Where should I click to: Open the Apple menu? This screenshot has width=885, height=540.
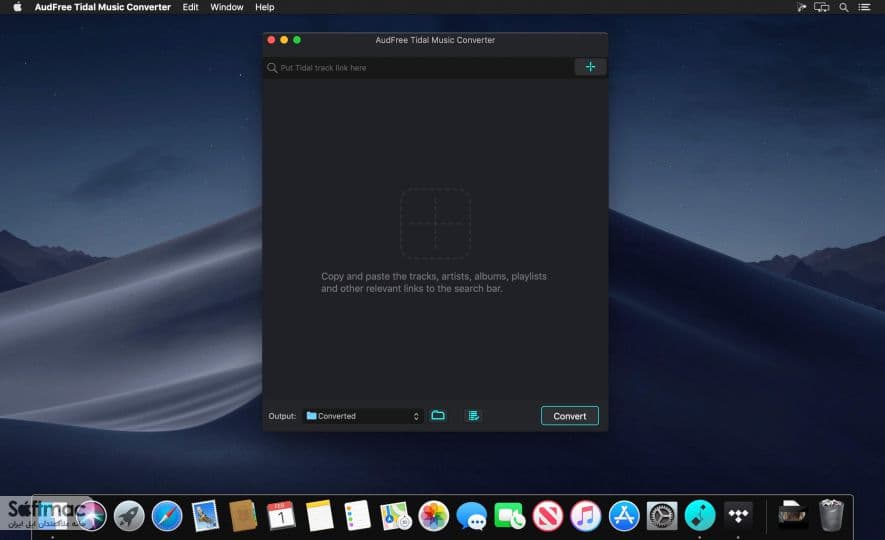click(17, 7)
